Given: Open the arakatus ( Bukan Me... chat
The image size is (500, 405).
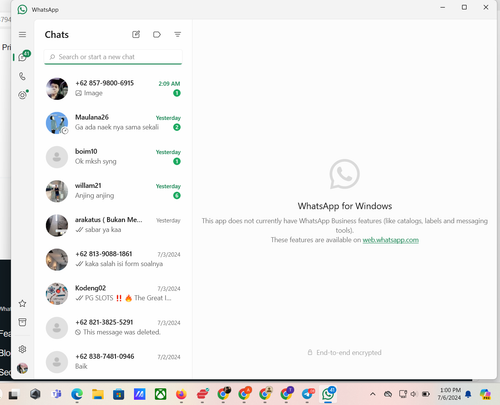Looking at the screenshot, I should [x=113, y=225].
